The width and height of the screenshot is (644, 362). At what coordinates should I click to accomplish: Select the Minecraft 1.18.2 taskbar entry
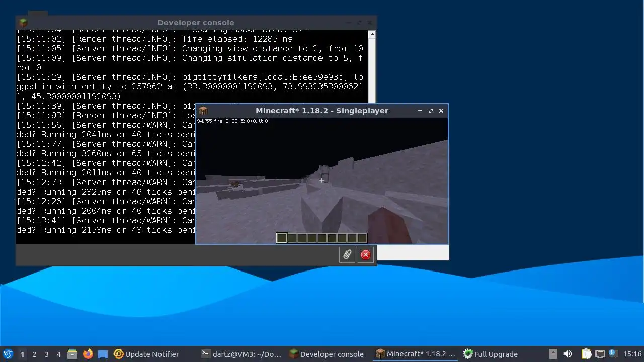[416, 354]
